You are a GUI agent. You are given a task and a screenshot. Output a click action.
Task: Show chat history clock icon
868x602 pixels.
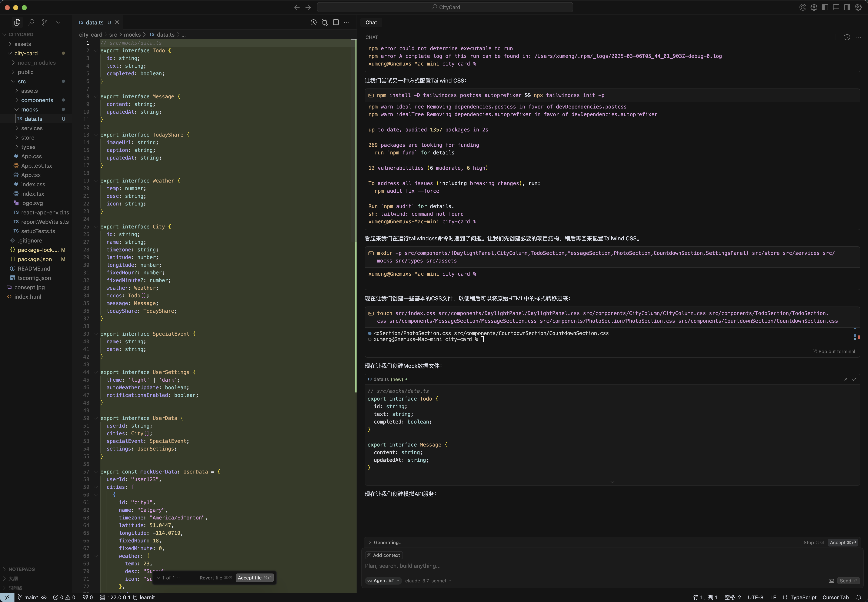847,37
